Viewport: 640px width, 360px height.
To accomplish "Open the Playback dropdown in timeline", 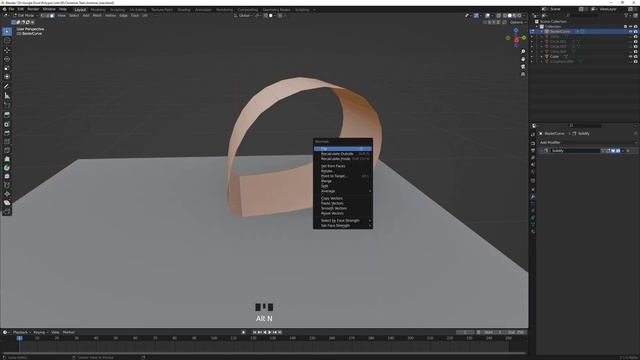I will [21, 332].
